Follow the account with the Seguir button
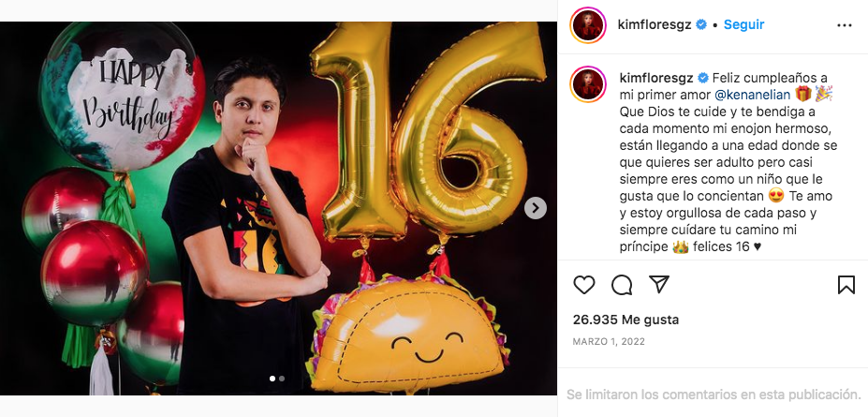Image resolution: width=868 pixels, height=417 pixels. click(744, 24)
